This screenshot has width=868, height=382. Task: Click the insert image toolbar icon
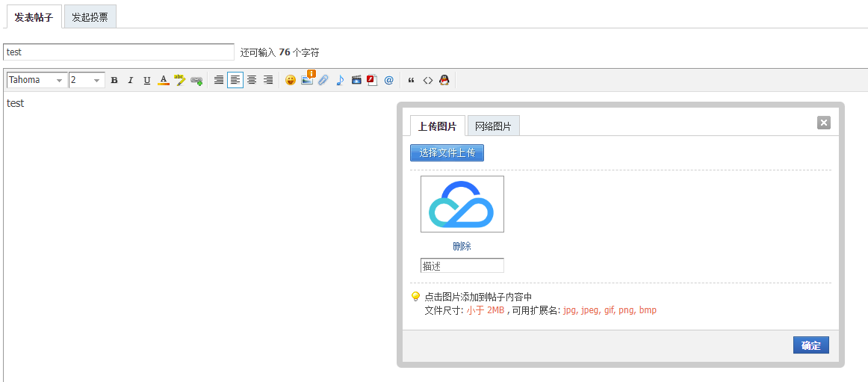coord(307,80)
